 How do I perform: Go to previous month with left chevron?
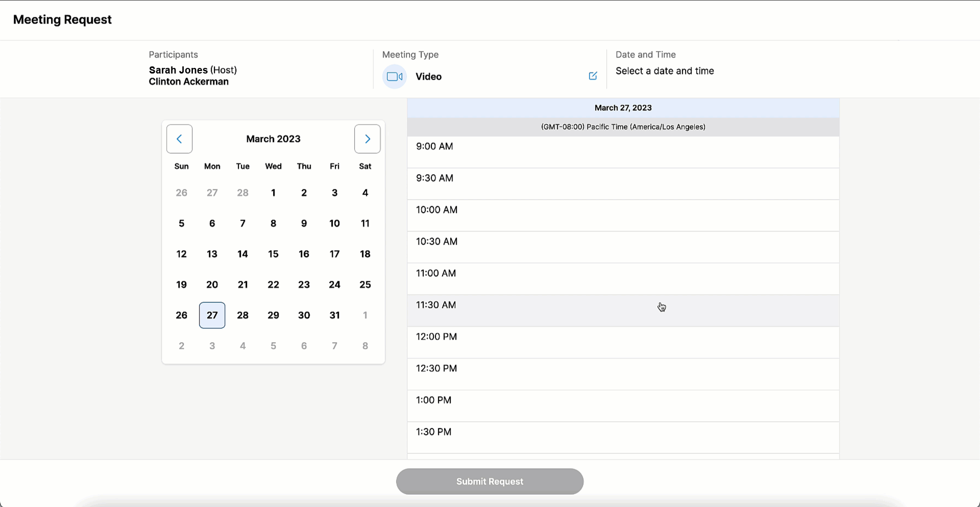click(179, 139)
